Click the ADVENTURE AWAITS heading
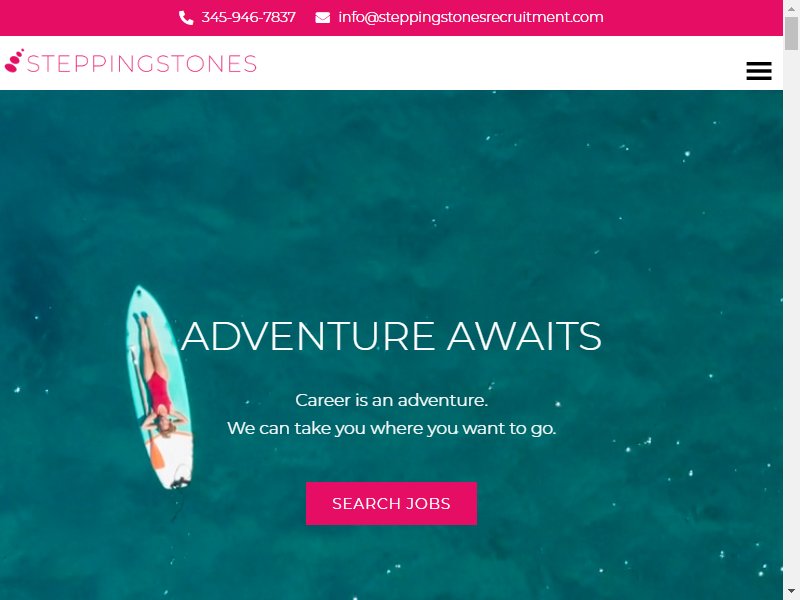The height and width of the screenshot is (600, 800). (x=391, y=336)
